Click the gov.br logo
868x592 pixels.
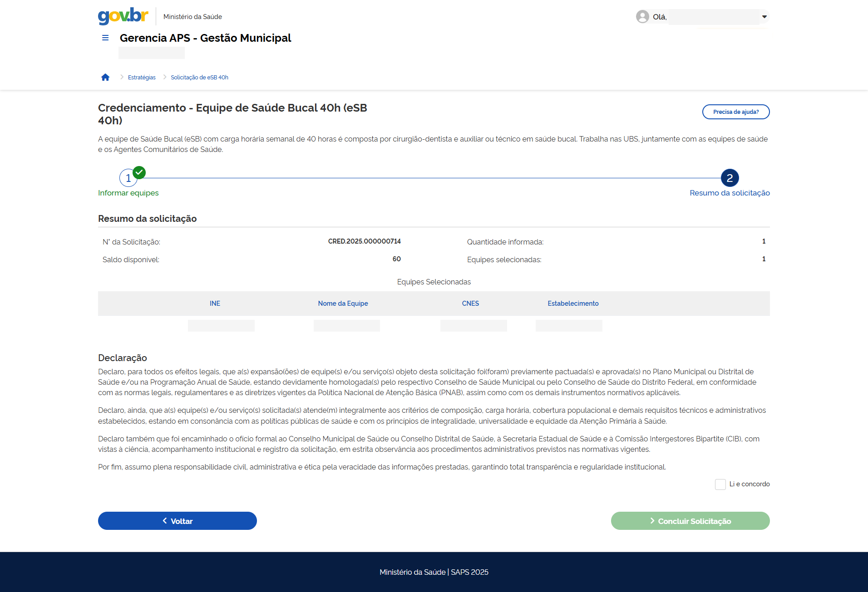click(123, 16)
